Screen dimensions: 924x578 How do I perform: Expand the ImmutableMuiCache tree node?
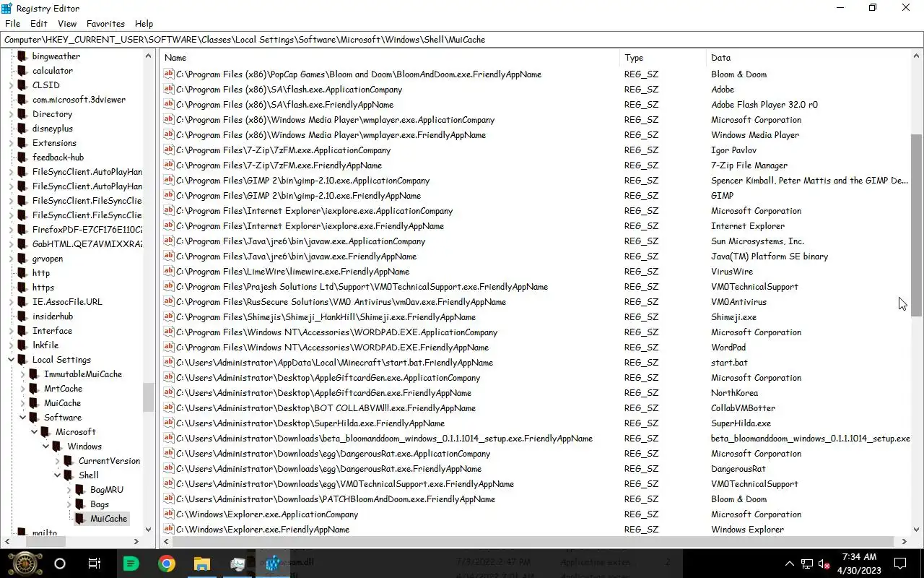[22, 374]
